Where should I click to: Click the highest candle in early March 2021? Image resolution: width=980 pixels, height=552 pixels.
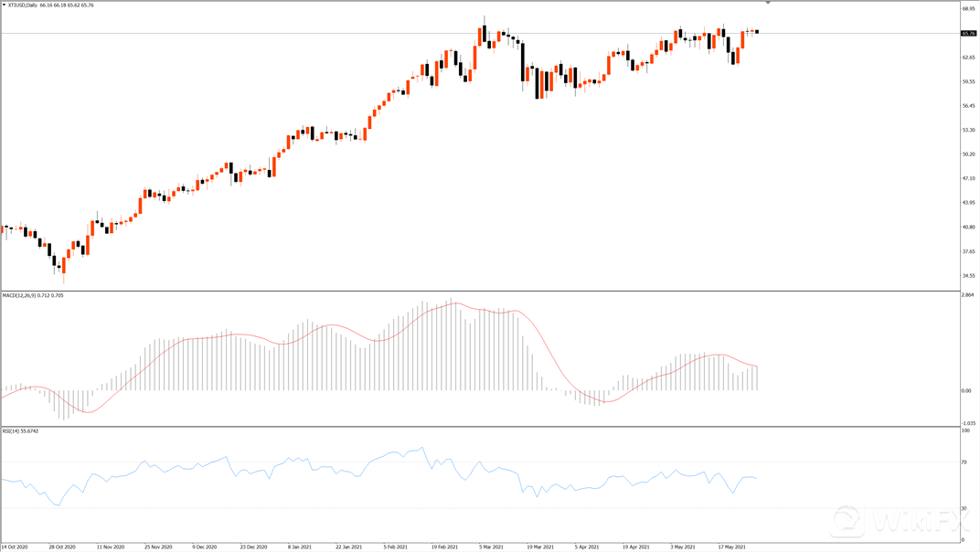481,35
